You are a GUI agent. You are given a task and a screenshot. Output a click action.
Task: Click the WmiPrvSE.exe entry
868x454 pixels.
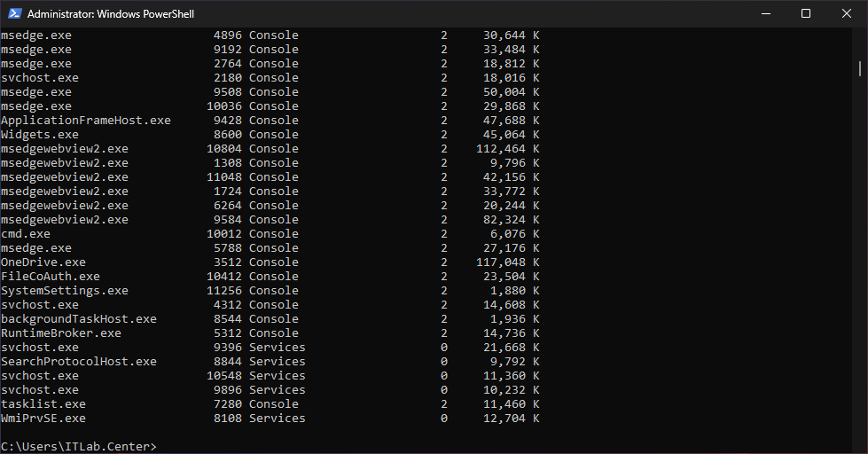(43, 419)
